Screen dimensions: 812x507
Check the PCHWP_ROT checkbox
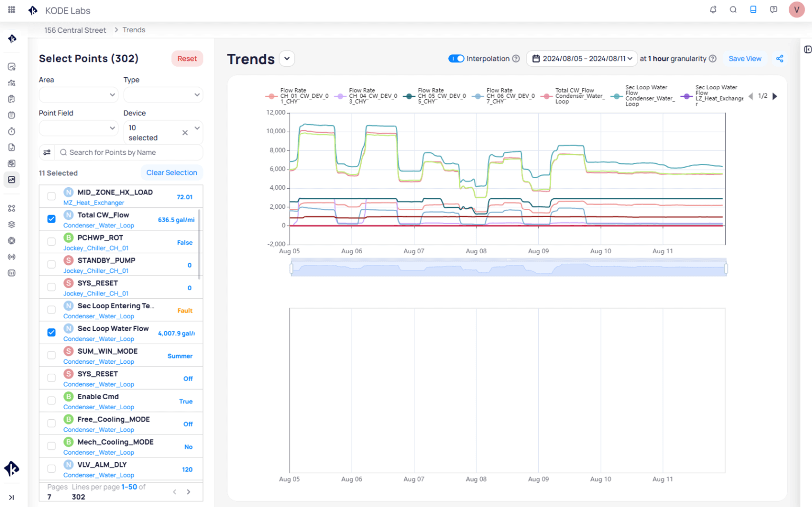(51, 242)
